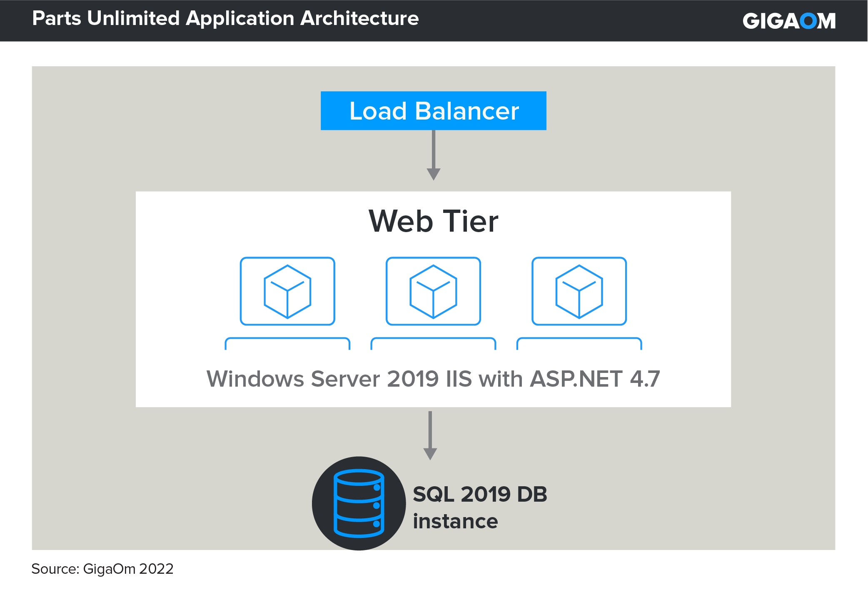Click the GigaOm logo
868x590 pixels.
point(789,21)
